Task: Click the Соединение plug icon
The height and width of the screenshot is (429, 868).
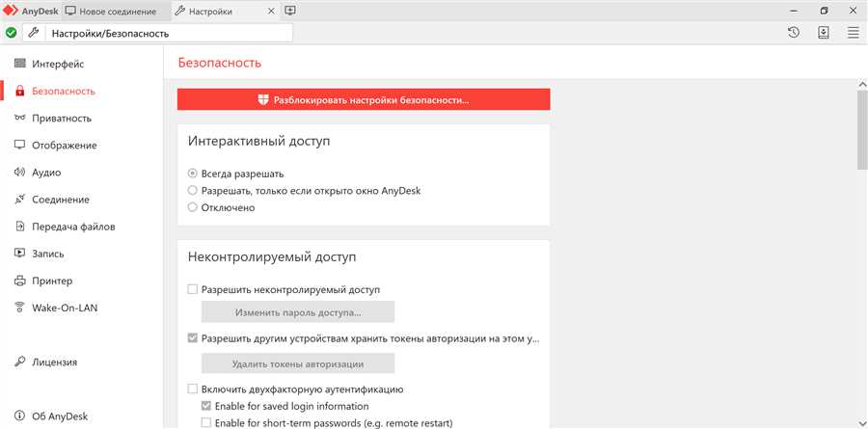Action: point(20,200)
